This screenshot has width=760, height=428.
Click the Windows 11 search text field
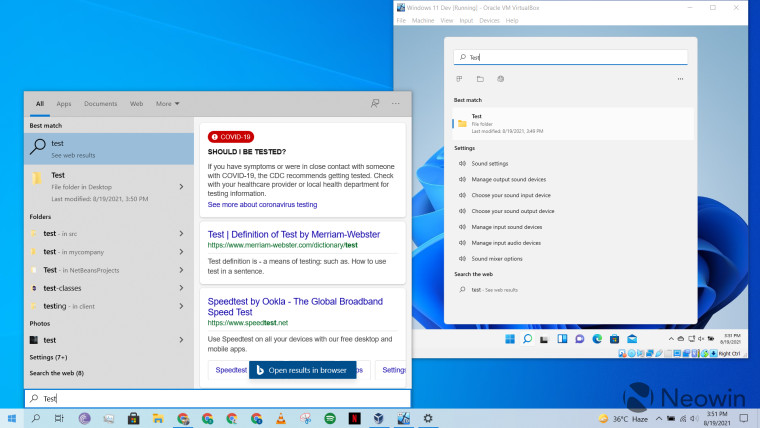pos(570,57)
